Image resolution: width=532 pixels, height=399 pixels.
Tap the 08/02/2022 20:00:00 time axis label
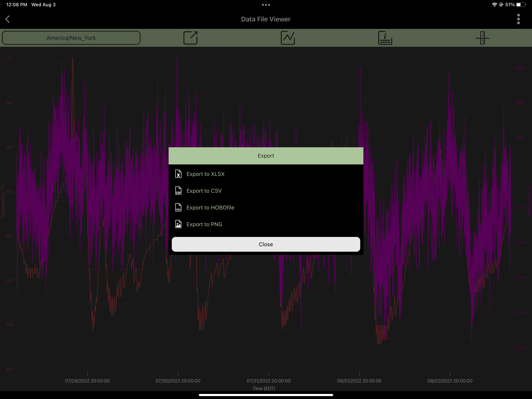point(450,381)
